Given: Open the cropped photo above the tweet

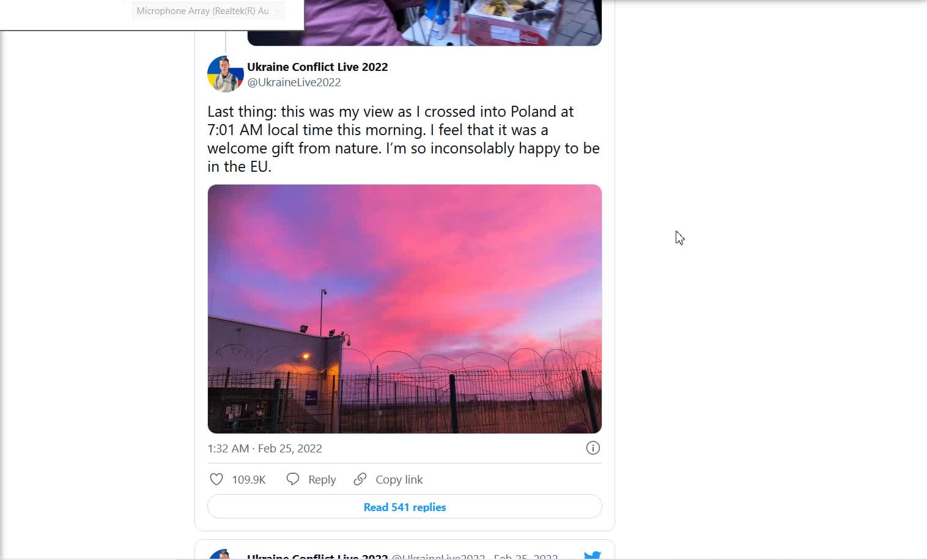Looking at the screenshot, I should pyautogui.click(x=424, y=23).
